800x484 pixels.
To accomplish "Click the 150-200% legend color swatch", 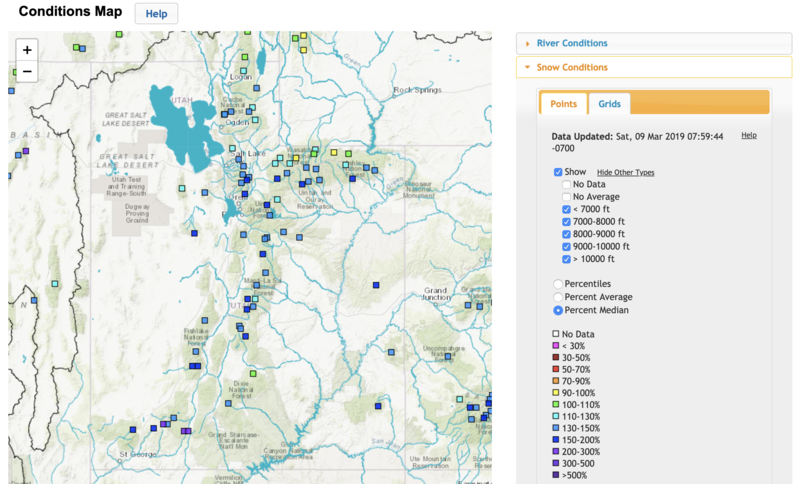I will coord(557,438).
